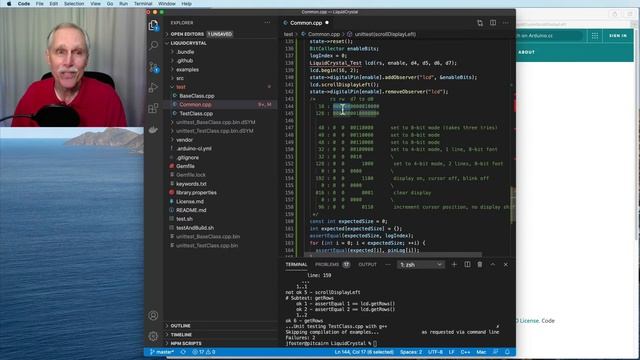The width and height of the screenshot is (640, 360).
Task: Expand the NPM Scripts section
Action: [186, 343]
